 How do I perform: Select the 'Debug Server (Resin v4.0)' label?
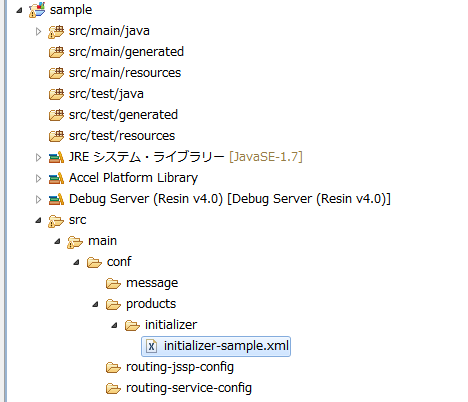tap(230, 199)
